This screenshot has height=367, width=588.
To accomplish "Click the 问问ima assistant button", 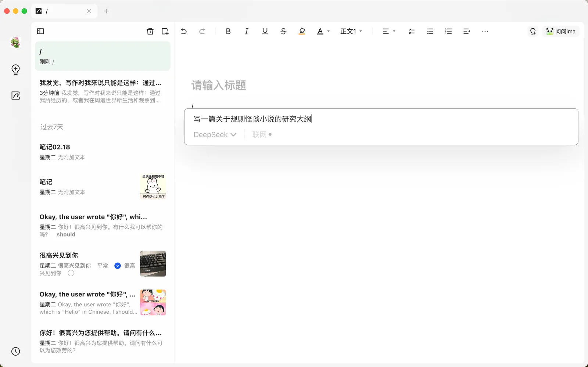I will coord(561,31).
